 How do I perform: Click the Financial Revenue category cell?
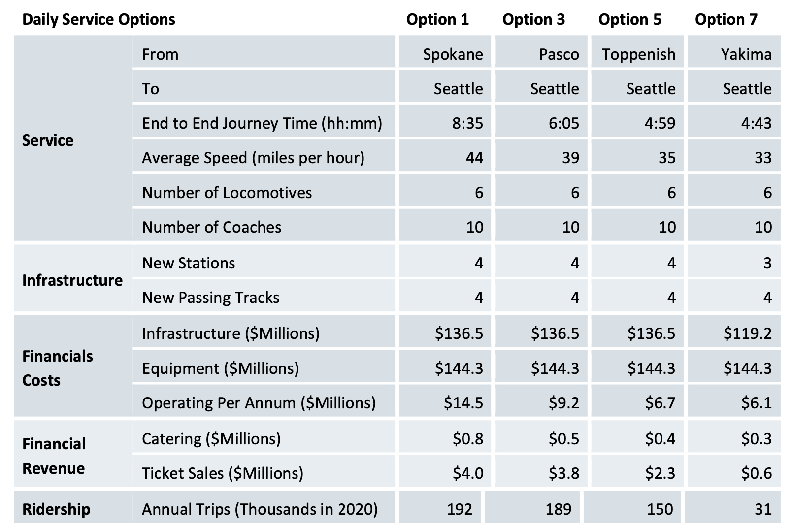pyautogui.click(x=54, y=456)
